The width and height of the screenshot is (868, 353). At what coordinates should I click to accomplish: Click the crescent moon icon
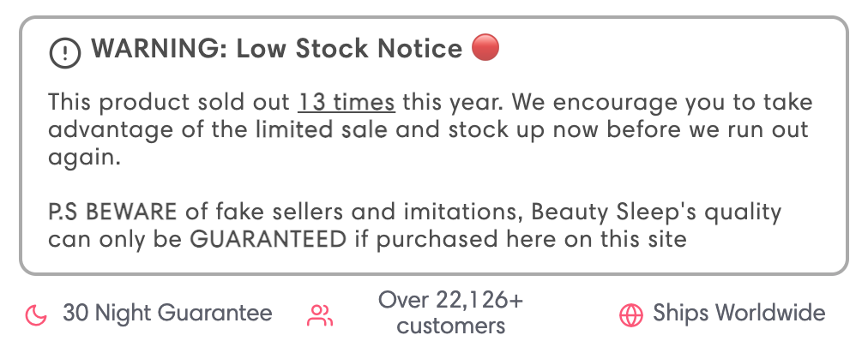coord(36,315)
